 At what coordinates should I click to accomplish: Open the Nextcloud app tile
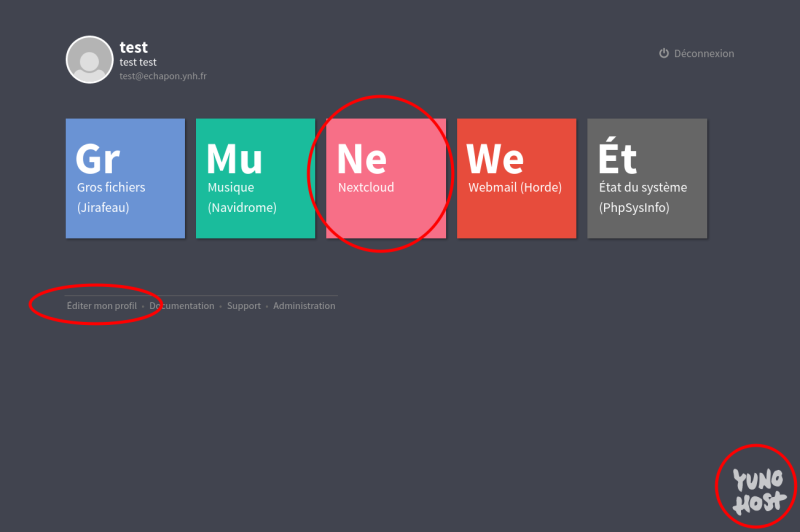[386, 178]
